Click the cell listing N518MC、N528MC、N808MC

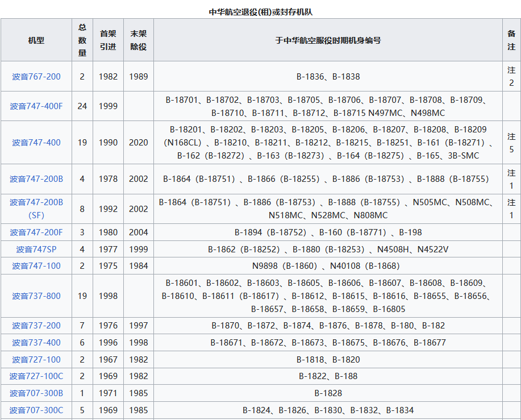click(x=328, y=209)
